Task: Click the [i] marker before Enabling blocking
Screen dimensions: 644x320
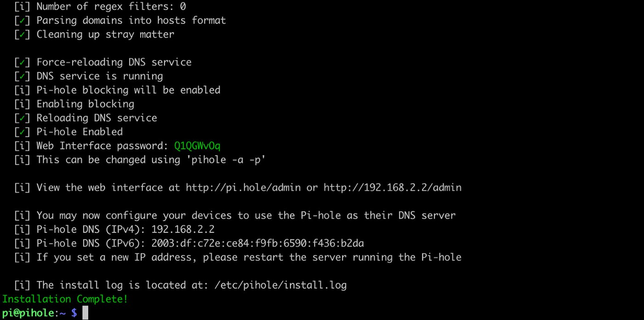Action: 22,104
